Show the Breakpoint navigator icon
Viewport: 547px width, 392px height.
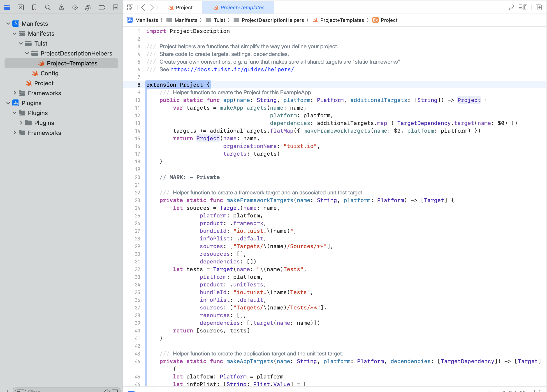102,7
